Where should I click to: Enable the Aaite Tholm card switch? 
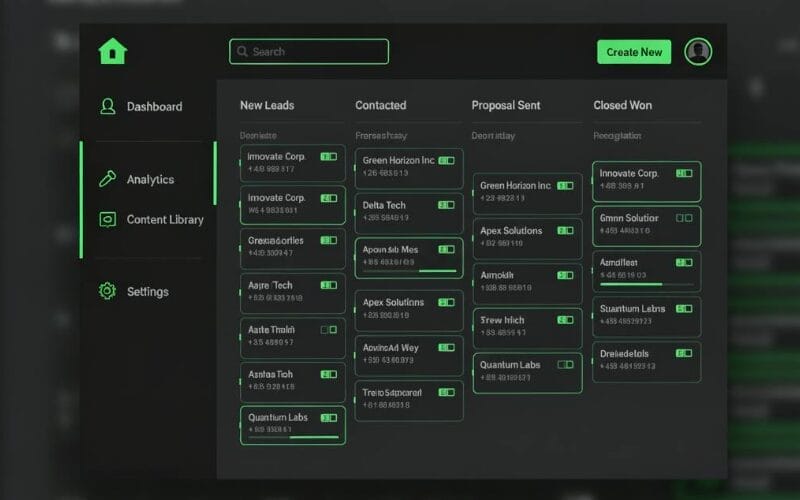(329, 330)
